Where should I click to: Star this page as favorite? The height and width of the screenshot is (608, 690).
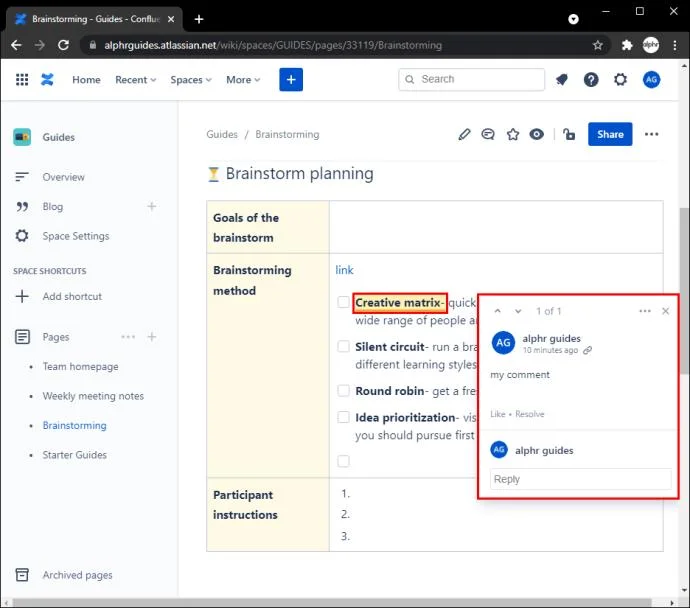(x=513, y=134)
